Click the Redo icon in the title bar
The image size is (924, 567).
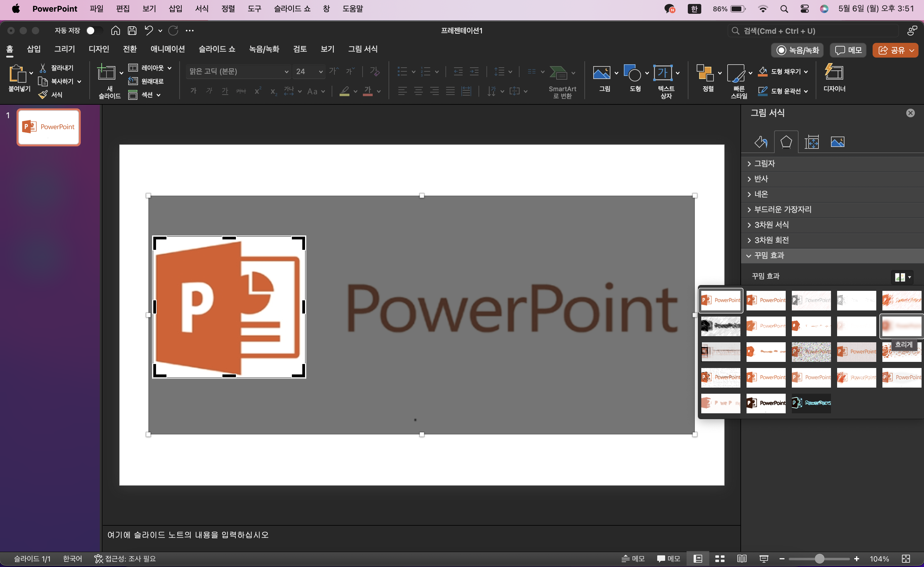point(173,30)
